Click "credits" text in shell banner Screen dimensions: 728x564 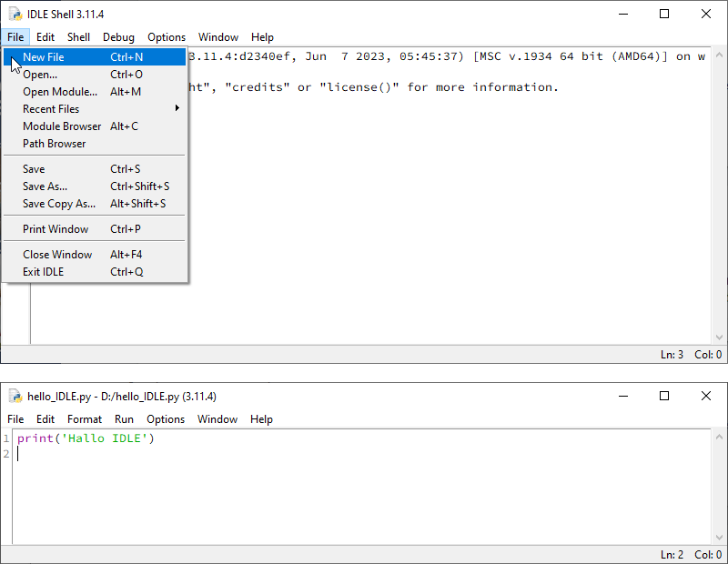pyautogui.click(x=258, y=87)
